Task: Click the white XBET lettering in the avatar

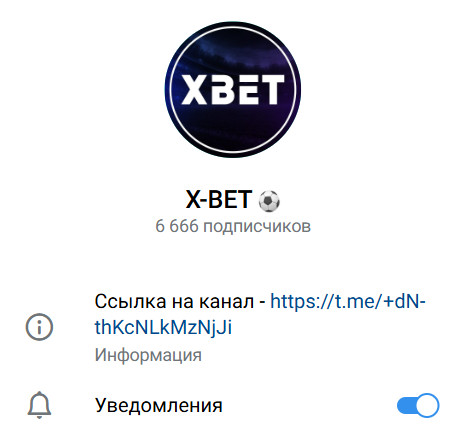Action: point(233,89)
